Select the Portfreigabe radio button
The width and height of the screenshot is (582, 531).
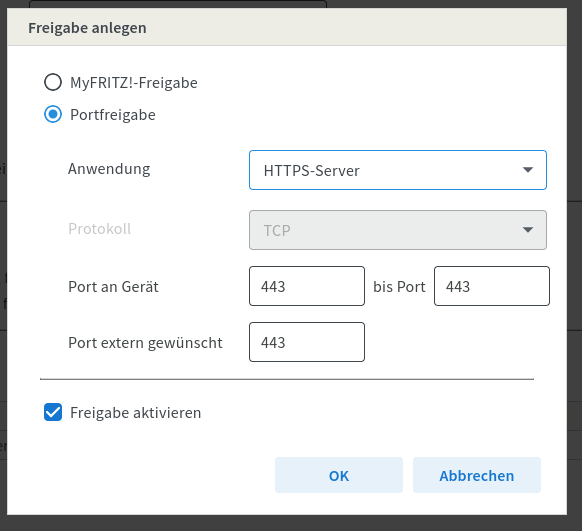coord(53,114)
